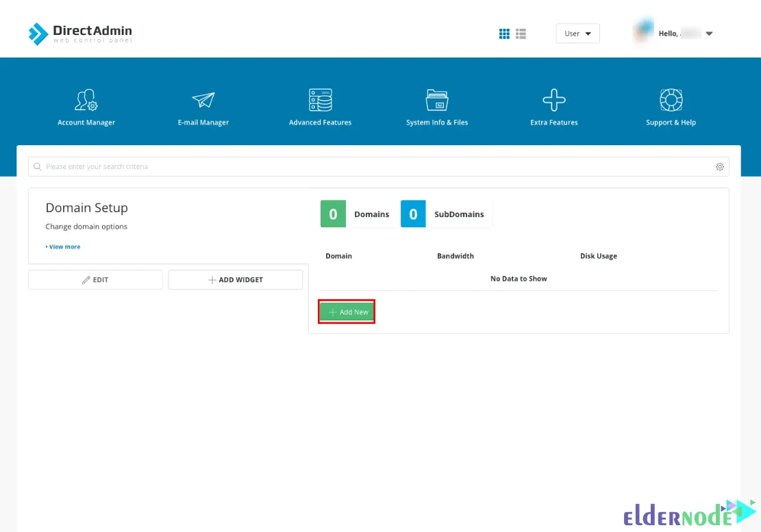Click the EDIT button
The width and height of the screenshot is (761, 532).
(95, 279)
